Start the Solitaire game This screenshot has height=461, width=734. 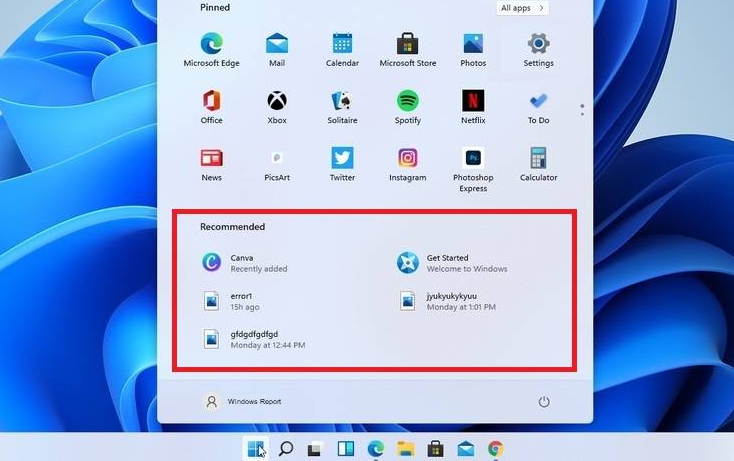point(342,107)
